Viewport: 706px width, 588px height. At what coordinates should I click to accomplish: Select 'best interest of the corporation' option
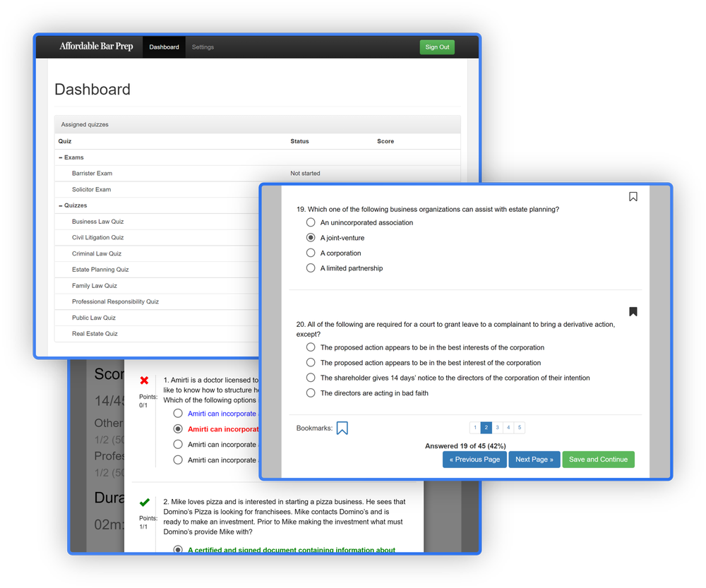coord(311,362)
